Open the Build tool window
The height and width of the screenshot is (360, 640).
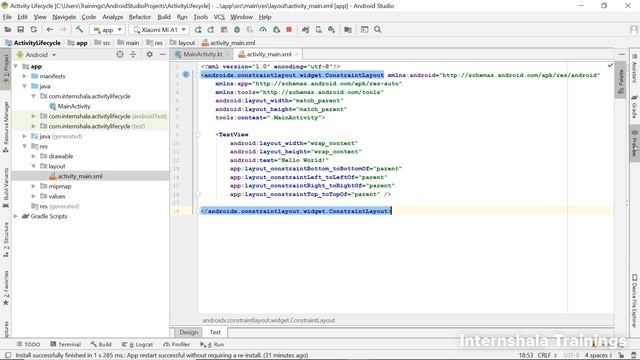101,344
